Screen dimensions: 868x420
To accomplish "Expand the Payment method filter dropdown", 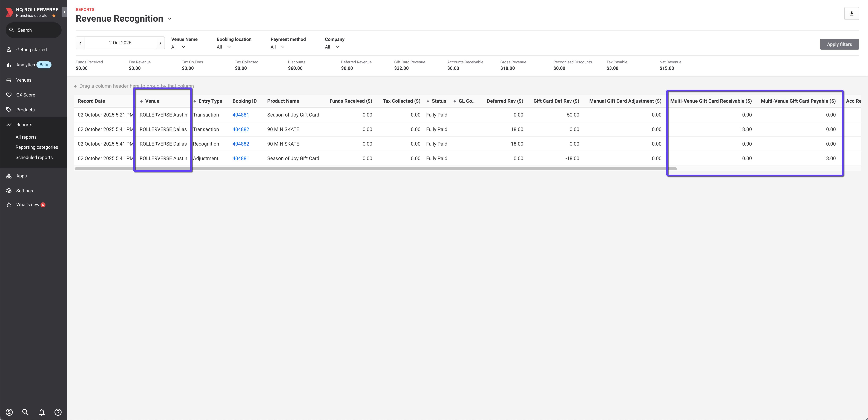I will [278, 47].
